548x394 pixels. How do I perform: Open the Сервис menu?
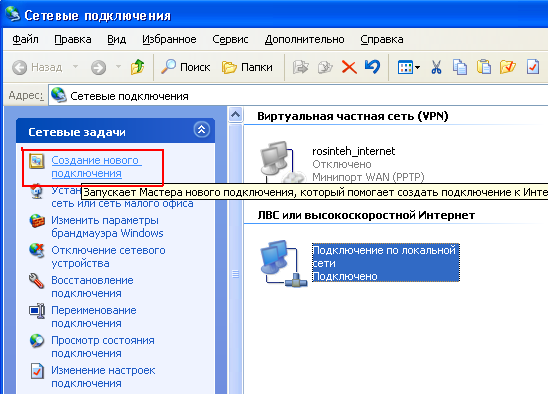pos(230,39)
